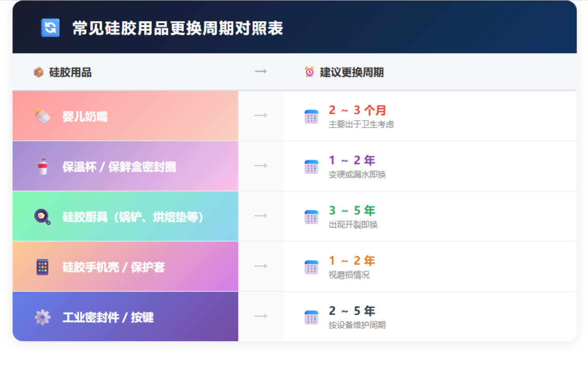This screenshot has height=376, width=588.
Task: Click the calendar icon beside 3 ~ 5 年
Action: point(311,217)
